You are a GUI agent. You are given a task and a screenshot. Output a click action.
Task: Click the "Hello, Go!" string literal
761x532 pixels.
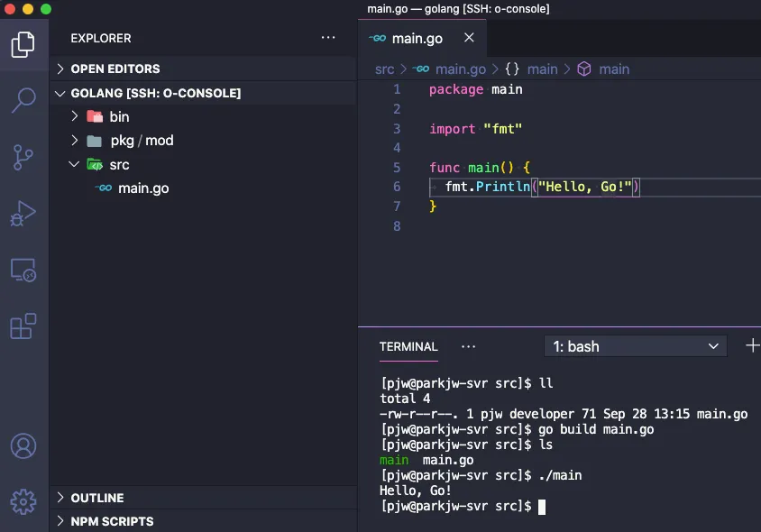(585, 187)
